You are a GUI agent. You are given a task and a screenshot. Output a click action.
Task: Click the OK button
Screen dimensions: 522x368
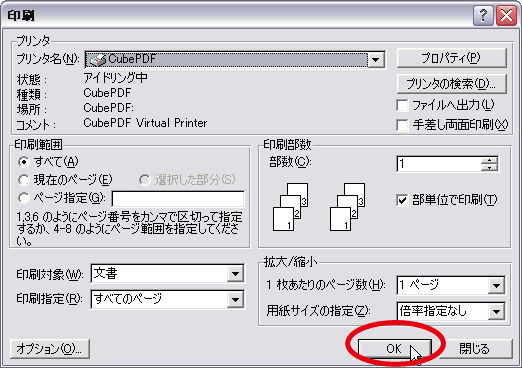(394, 349)
